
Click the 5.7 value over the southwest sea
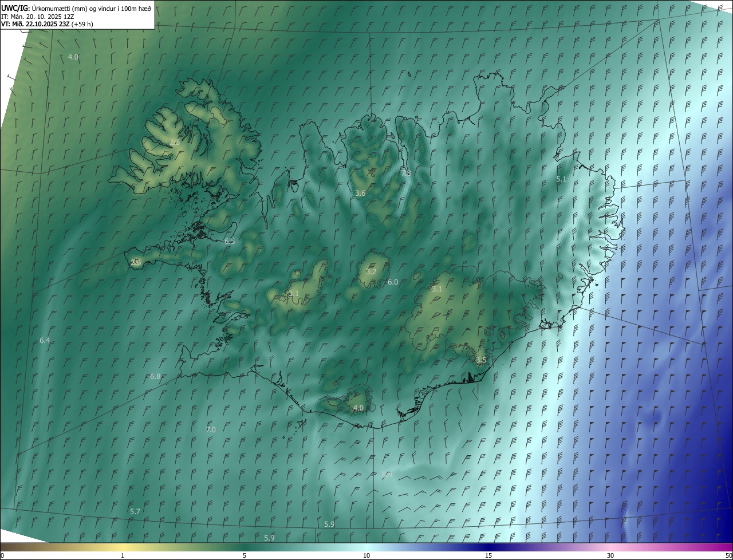[x=135, y=511]
